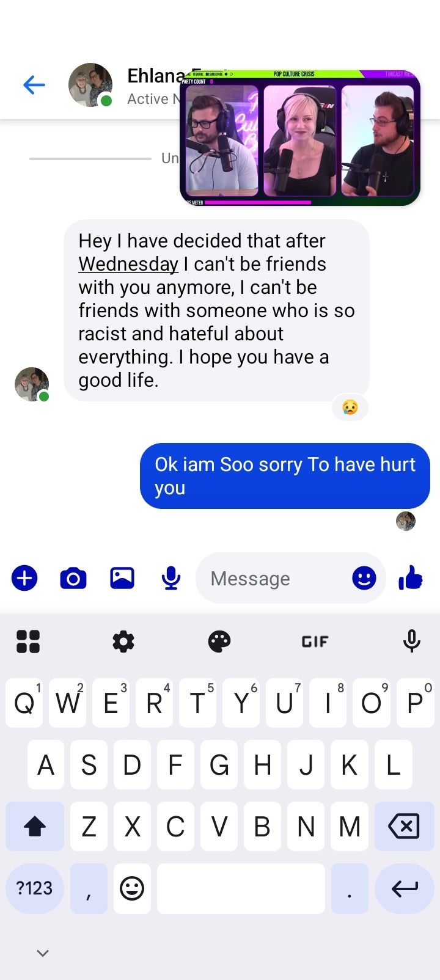Tap keyboard voice typing microphone
The width and height of the screenshot is (440, 980).
[x=412, y=641]
